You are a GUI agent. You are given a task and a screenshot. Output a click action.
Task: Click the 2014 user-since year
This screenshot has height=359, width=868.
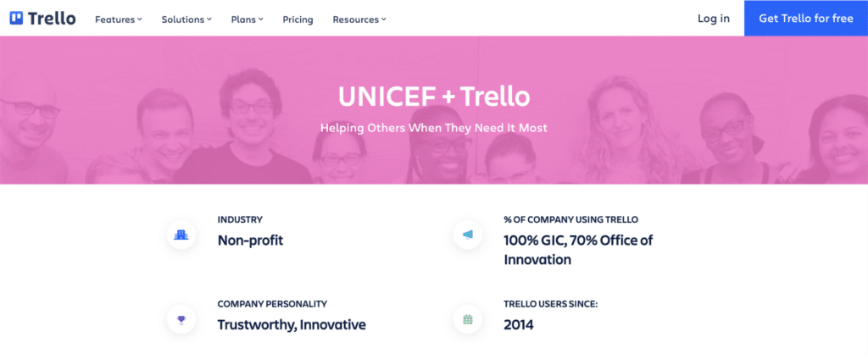pyautogui.click(x=519, y=324)
